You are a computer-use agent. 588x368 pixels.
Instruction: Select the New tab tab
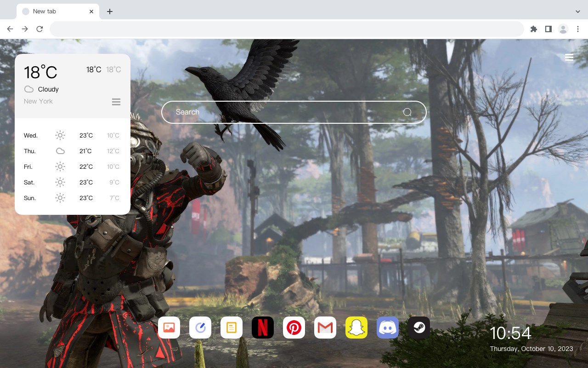58,11
